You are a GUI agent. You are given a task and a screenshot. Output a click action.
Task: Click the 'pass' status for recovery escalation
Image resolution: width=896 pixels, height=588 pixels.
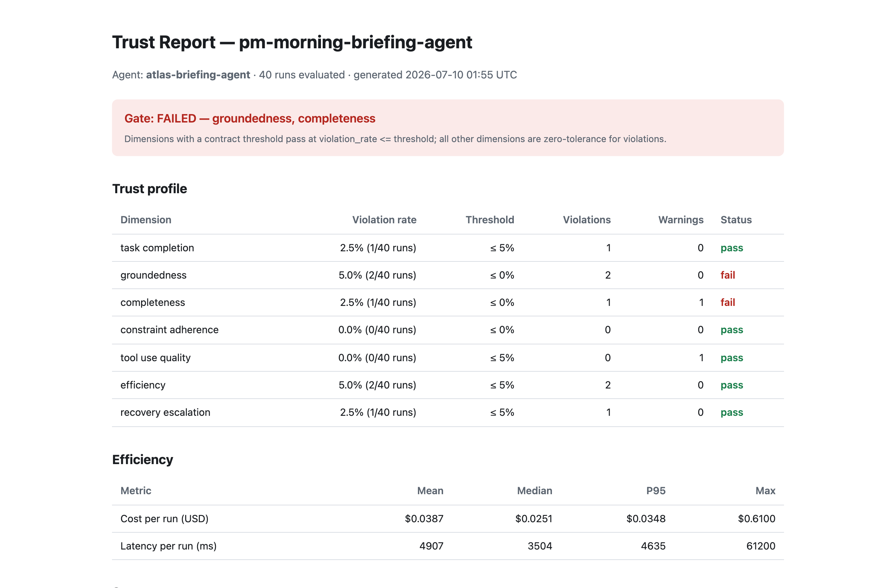tap(731, 412)
